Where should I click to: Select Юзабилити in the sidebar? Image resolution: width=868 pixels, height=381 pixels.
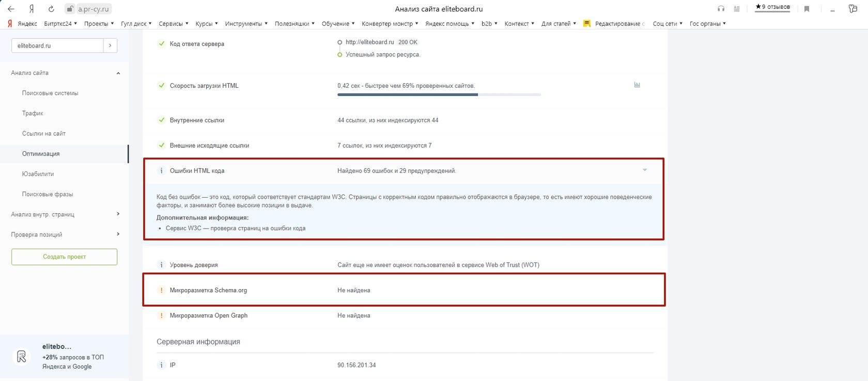(38, 174)
